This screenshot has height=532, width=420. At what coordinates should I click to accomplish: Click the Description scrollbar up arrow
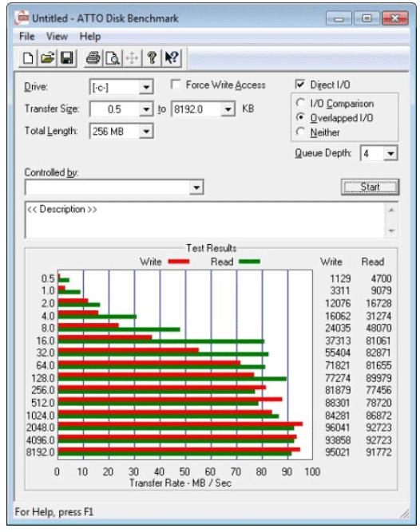[x=391, y=211]
